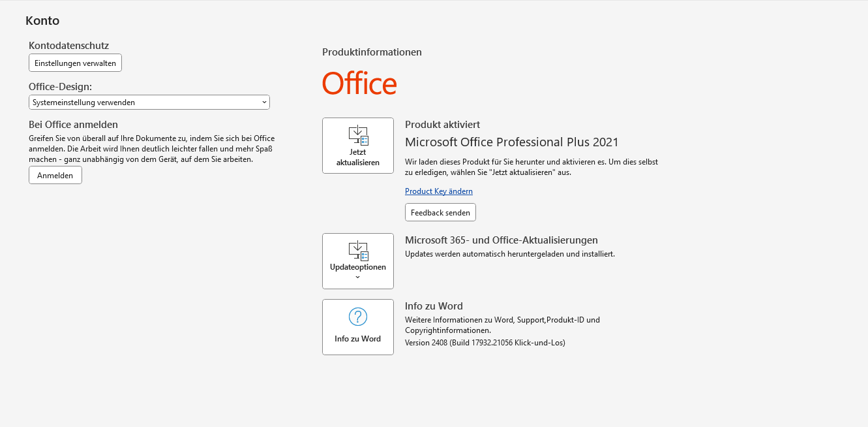Click the orange Office logo

pyautogui.click(x=359, y=84)
